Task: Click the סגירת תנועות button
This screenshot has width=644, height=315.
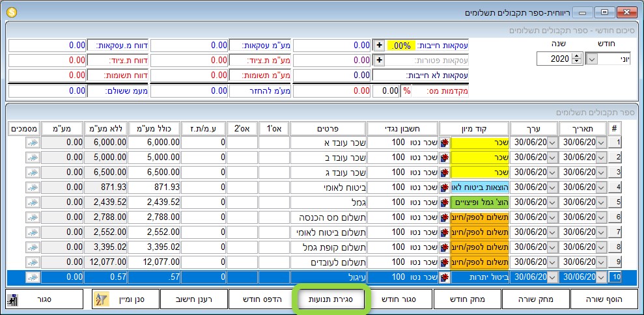Action: tap(331, 300)
